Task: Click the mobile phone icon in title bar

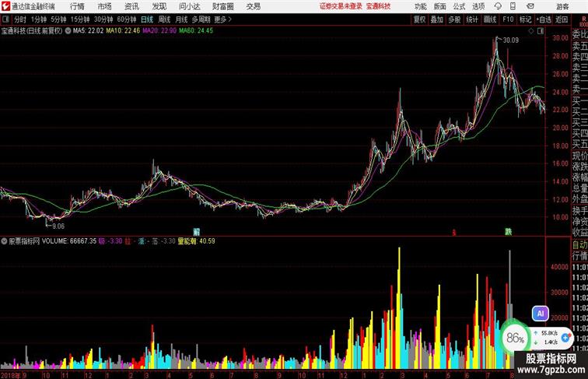Action: coord(513,6)
